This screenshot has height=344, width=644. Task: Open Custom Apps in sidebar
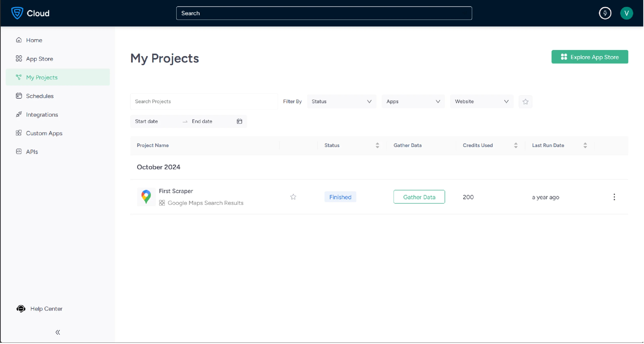point(58,133)
